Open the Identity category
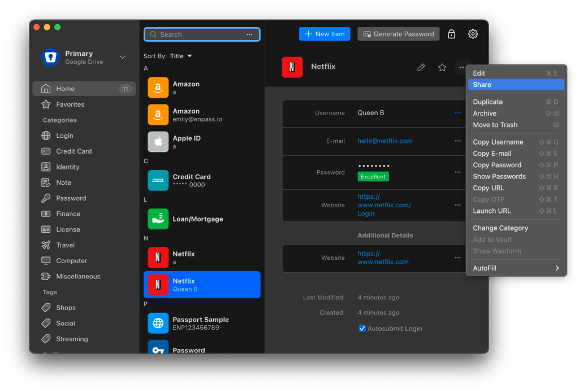 click(84, 167)
